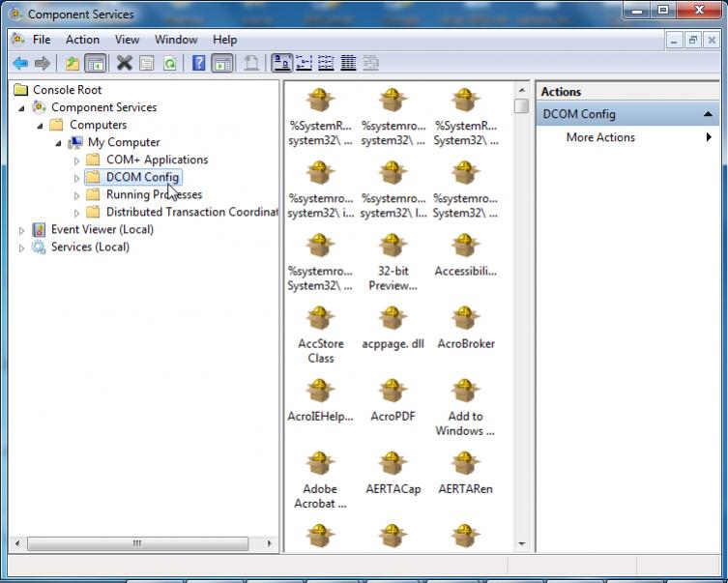The image size is (728, 583).
Task: Click the tree pane horizontal scrollbar thumb
Action: point(136,544)
